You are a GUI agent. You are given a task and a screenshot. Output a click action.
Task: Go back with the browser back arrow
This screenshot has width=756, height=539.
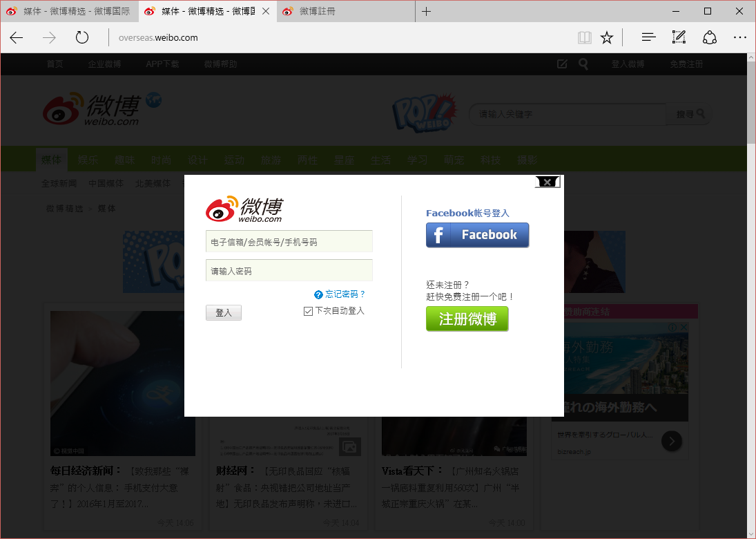[17, 37]
